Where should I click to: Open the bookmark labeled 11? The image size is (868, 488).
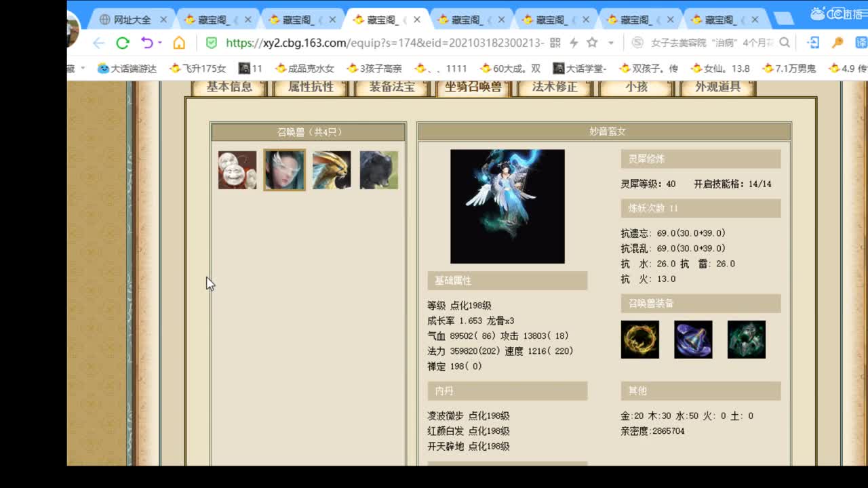tap(250, 68)
